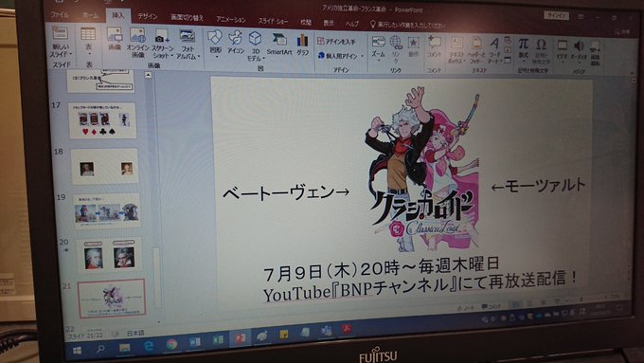Insert audio with オーディオ speaker icon
The width and height of the screenshot is (644, 363).
tap(579, 51)
